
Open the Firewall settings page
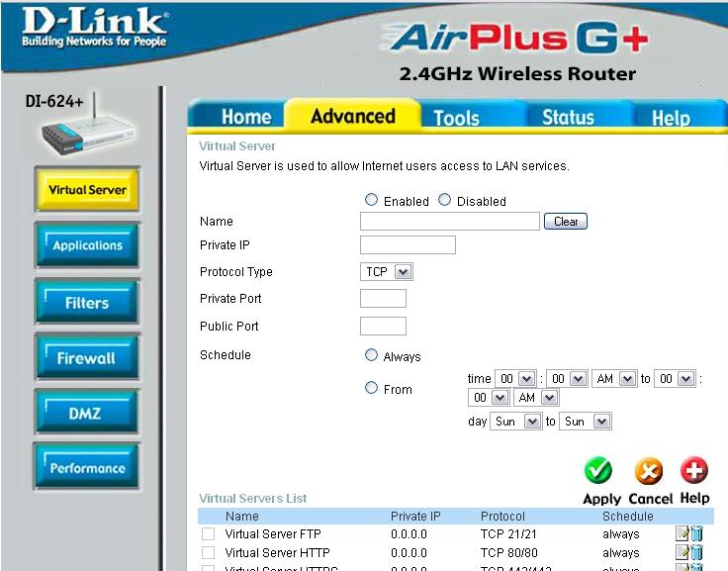click(87, 359)
